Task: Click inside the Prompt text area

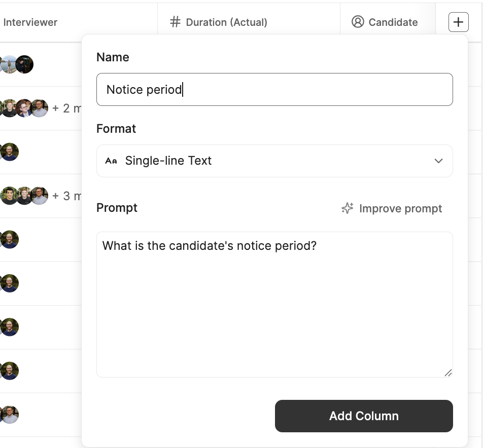Action: coord(274,304)
